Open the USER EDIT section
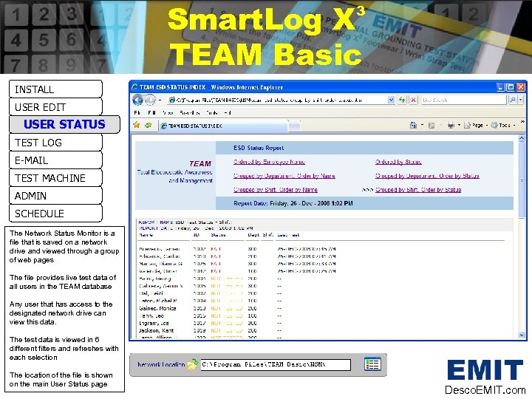 (x=55, y=107)
